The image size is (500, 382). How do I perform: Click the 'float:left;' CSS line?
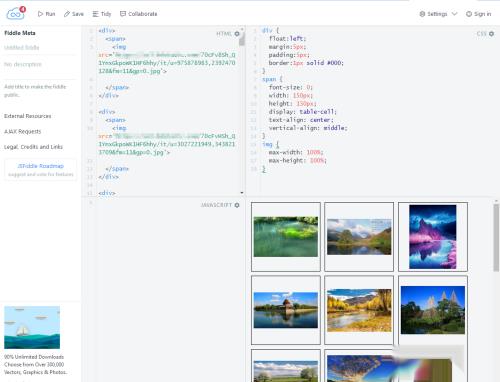pos(287,38)
